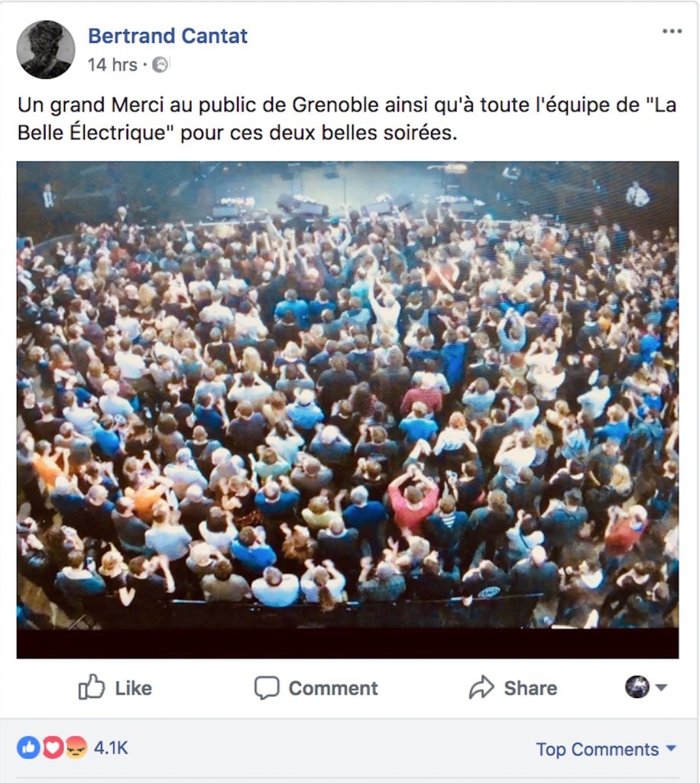Open the three-dot post options menu
Image resolution: width=700 pixels, height=783 pixels.
click(672, 31)
